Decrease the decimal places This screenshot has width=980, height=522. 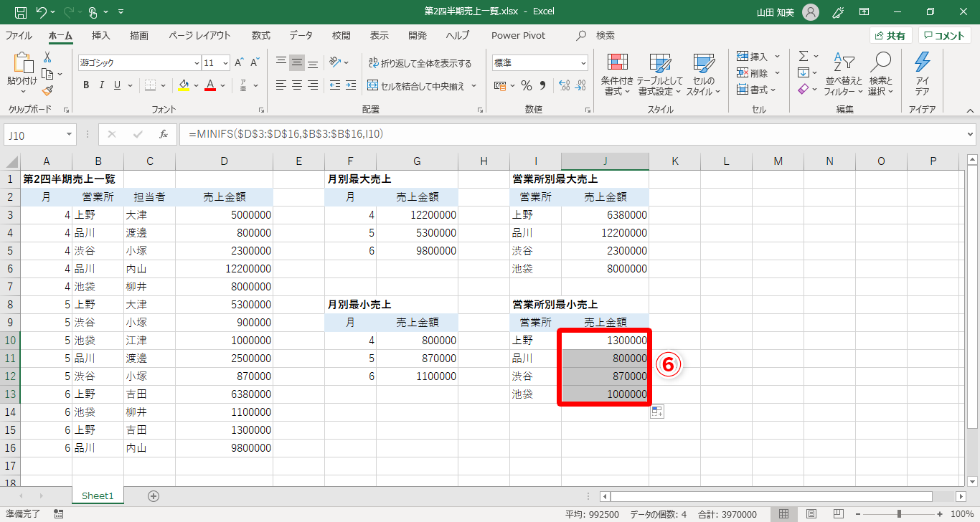click(x=580, y=85)
